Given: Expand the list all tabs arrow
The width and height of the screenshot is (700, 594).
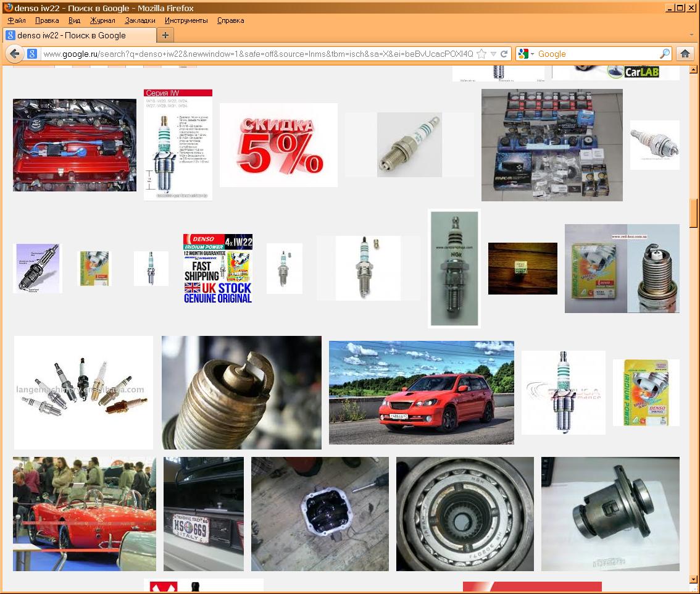Looking at the screenshot, I should click(691, 35).
